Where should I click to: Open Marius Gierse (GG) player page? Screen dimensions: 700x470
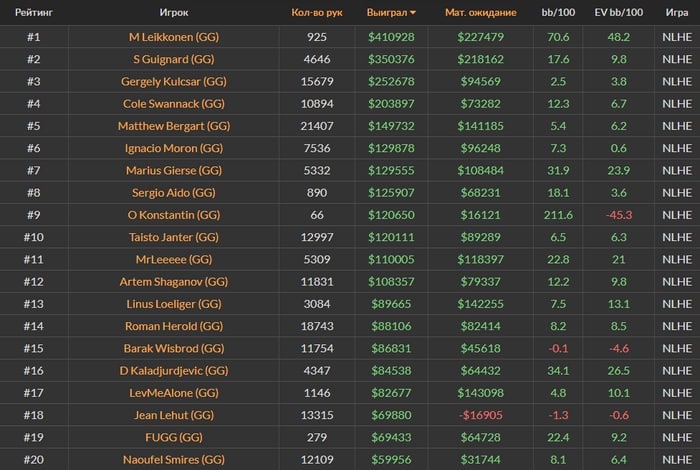tap(173, 170)
